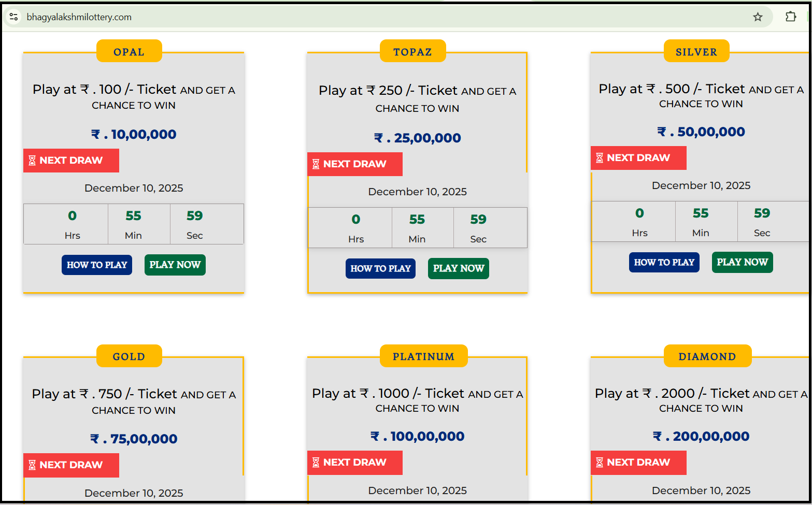Open the browser extensions puzzle icon
Screen dimensions: 812x505
[790, 17]
